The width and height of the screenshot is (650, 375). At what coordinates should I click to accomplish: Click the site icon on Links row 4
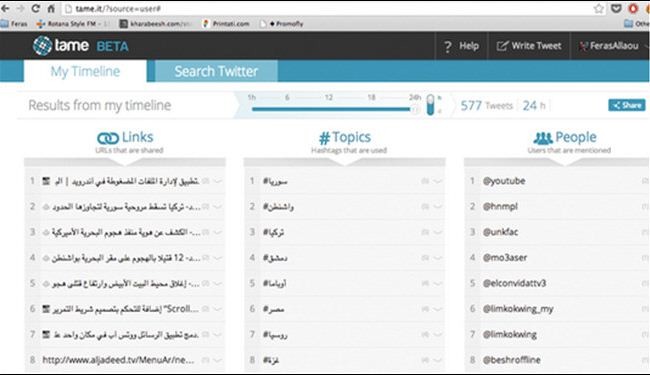tap(46, 258)
